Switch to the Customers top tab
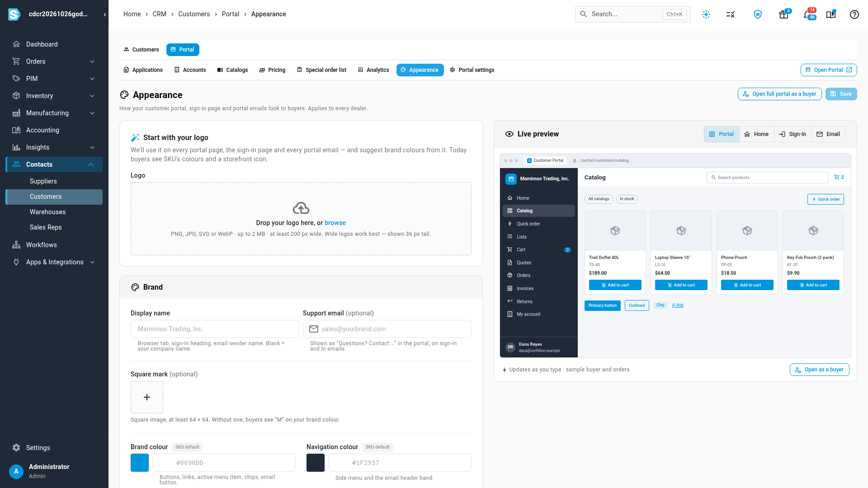 (x=142, y=50)
